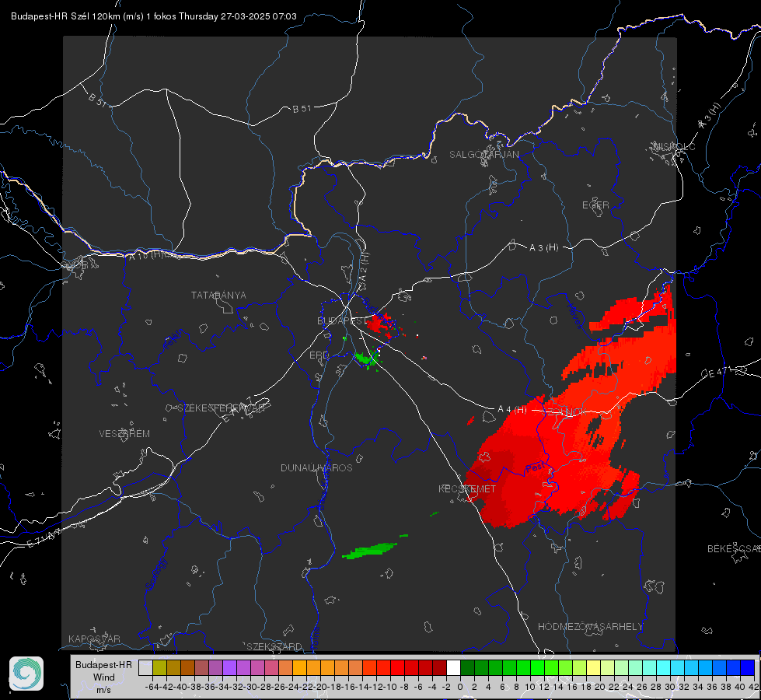Pick the deep blue swatch between 40 and 42

[x=748, y=667]
